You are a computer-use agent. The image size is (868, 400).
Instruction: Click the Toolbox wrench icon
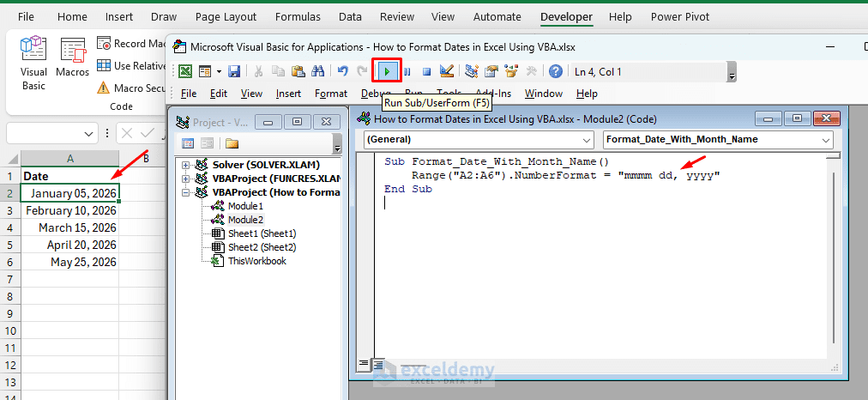pyautogui.click(x=530, y=71)
